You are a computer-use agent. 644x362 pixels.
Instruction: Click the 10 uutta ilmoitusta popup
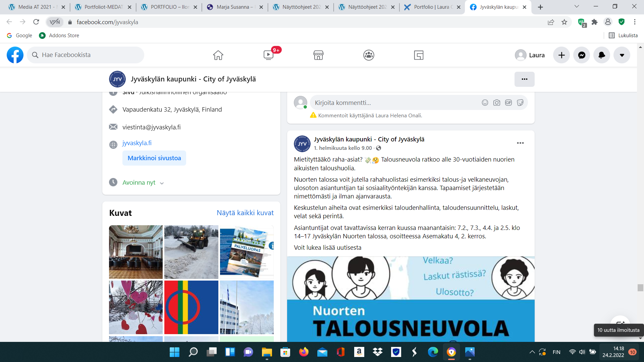click(x=619, y=330)
